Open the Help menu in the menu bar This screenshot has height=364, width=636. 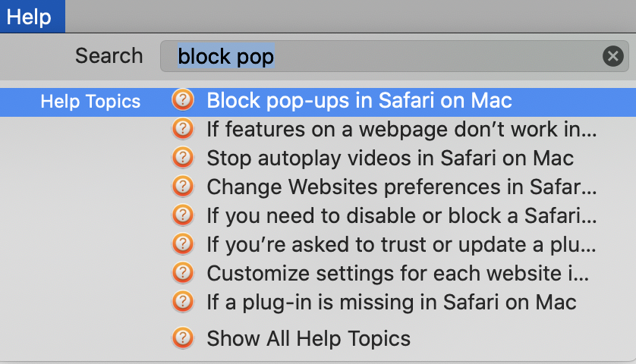(x=30, y=17)
